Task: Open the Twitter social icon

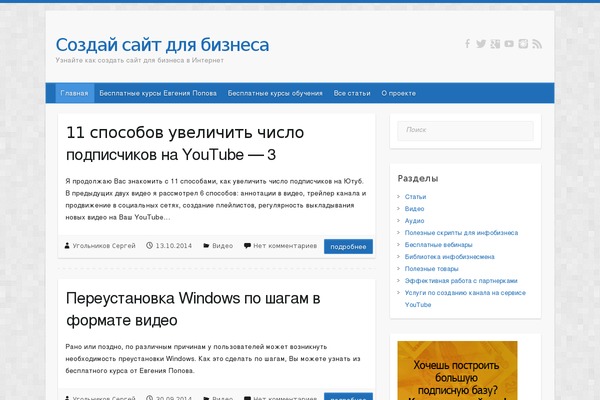Action: (x=481, y=44)
